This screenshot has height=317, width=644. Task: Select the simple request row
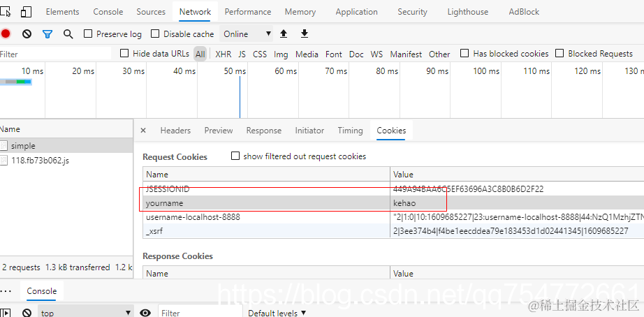point(66,146)
